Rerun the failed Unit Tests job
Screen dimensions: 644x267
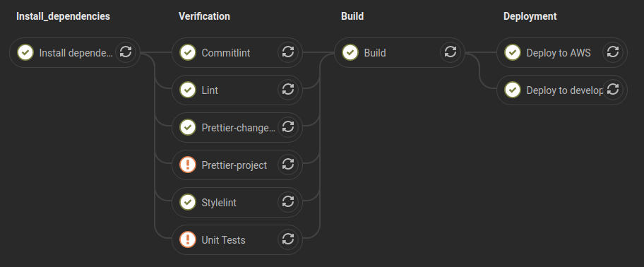[288, 239]
